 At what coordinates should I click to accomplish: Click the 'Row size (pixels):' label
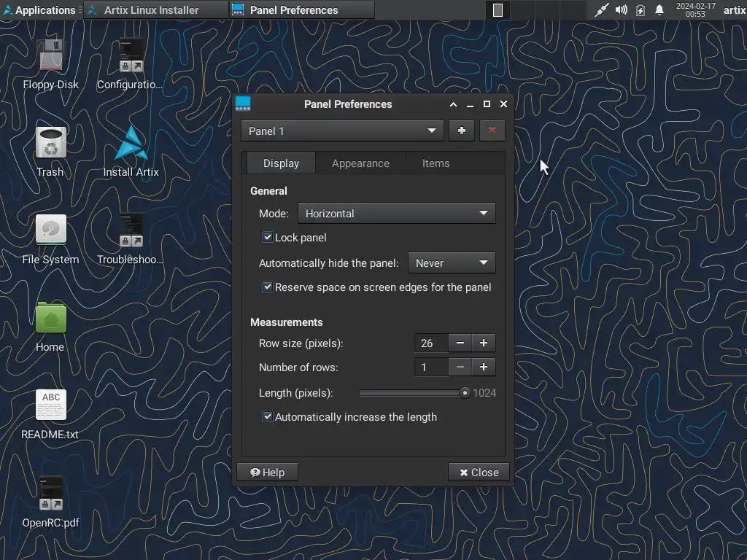(x=301, y=343)
